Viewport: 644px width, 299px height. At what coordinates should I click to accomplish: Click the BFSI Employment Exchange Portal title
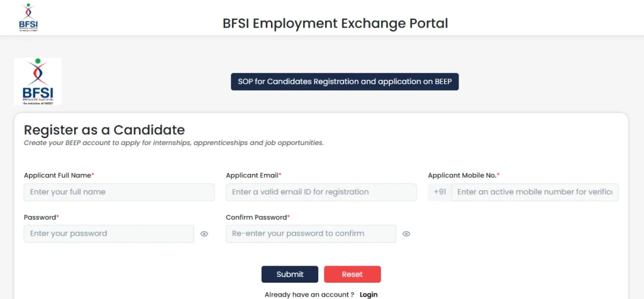pyautogui.click(x=335, y=24)
